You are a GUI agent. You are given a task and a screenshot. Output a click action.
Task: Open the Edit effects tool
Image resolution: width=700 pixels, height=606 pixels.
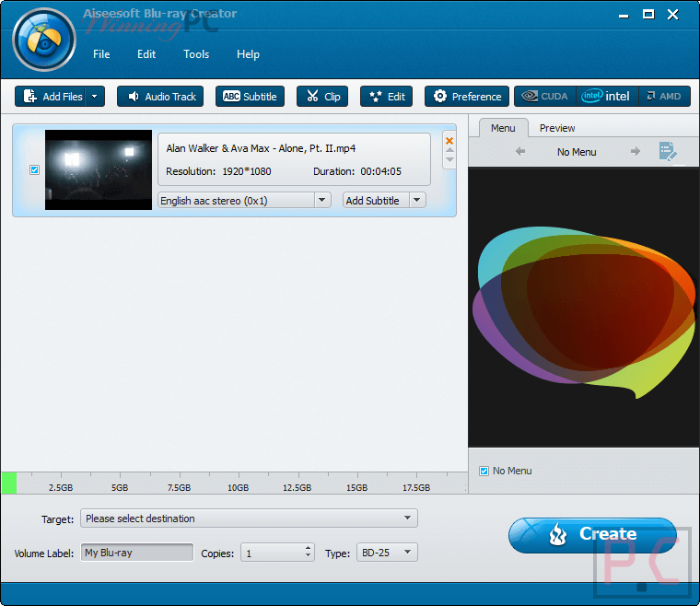387,97
